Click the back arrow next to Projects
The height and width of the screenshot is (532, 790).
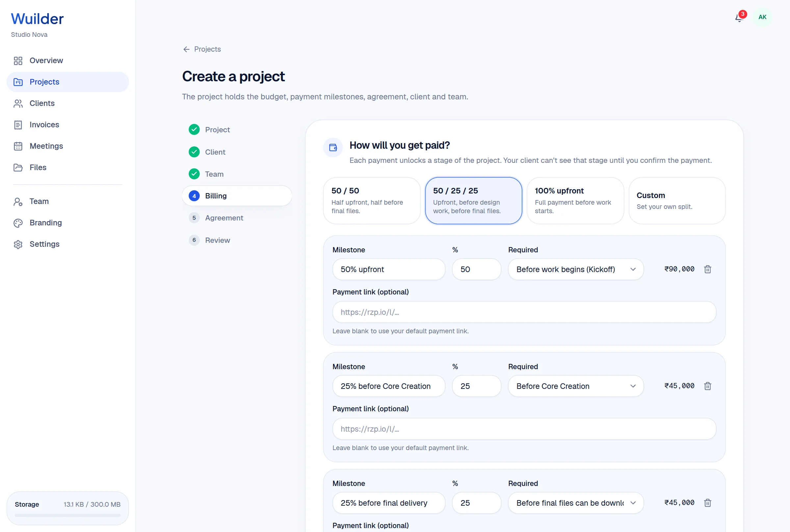click(x=186, y=50)
